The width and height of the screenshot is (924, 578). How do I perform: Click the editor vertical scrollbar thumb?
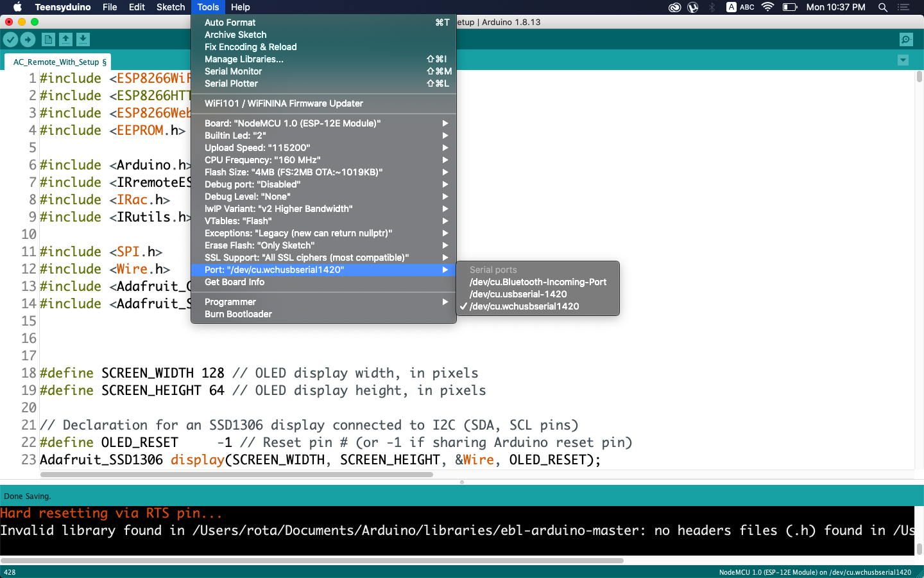[919, 76]
